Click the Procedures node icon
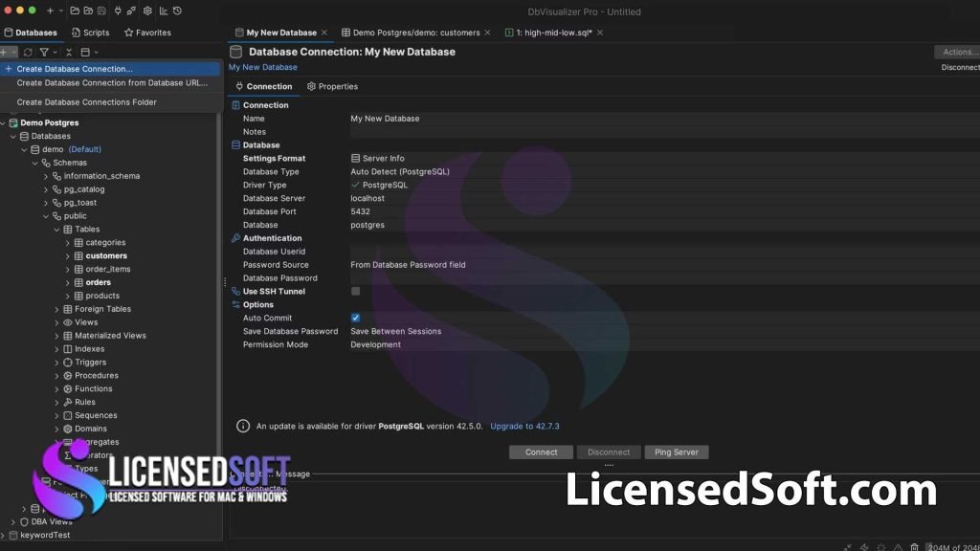This screenshot has width=980, height=551. [68, 375]
